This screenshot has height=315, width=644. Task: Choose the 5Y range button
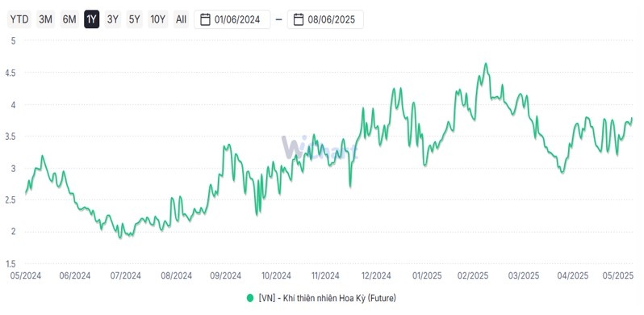pos(134,19)
